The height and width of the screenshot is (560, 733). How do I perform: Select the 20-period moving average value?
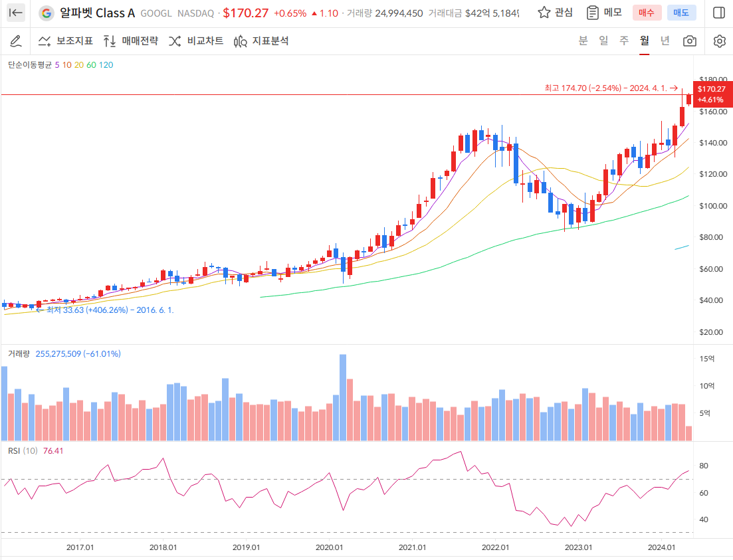79,65
